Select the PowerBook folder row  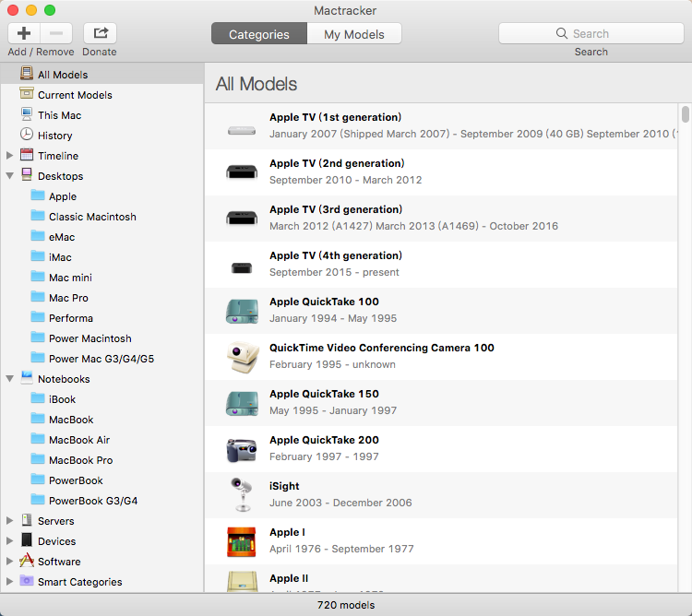[x=102, y=480]
